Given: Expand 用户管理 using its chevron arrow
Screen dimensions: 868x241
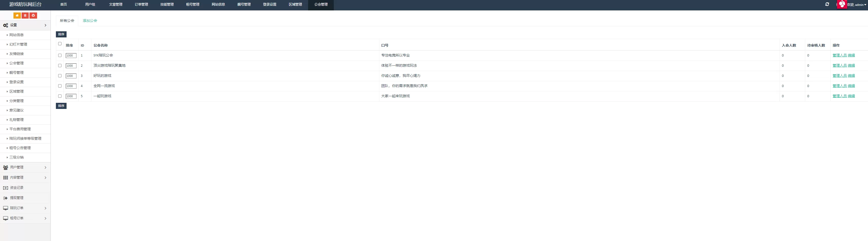Looking at the screenshot, I should [45, 167].
